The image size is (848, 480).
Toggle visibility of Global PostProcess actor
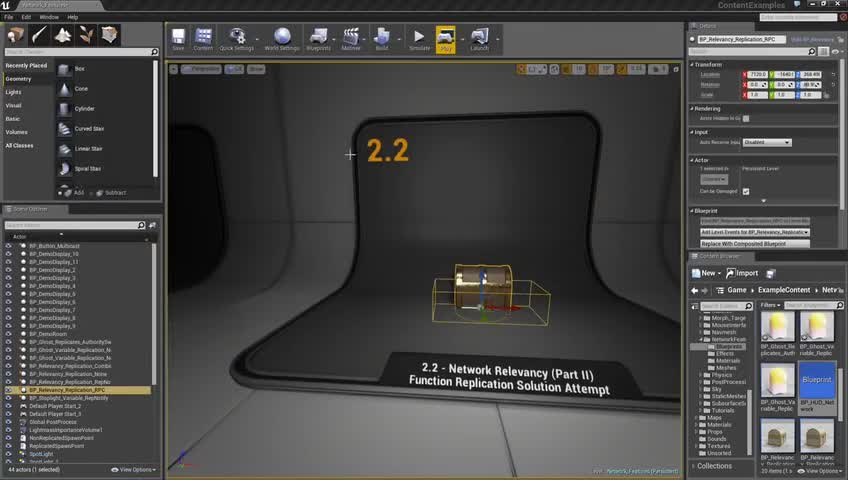pos(8,422)
